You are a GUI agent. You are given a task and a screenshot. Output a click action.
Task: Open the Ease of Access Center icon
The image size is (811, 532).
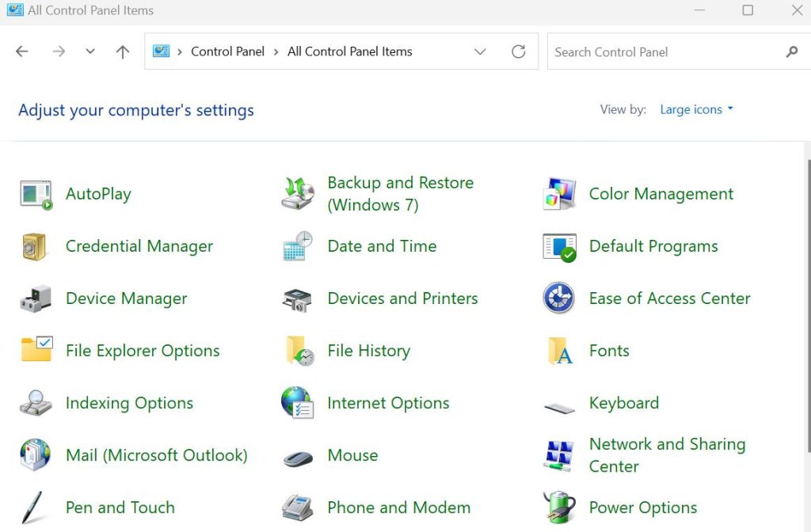coord(559,298)
